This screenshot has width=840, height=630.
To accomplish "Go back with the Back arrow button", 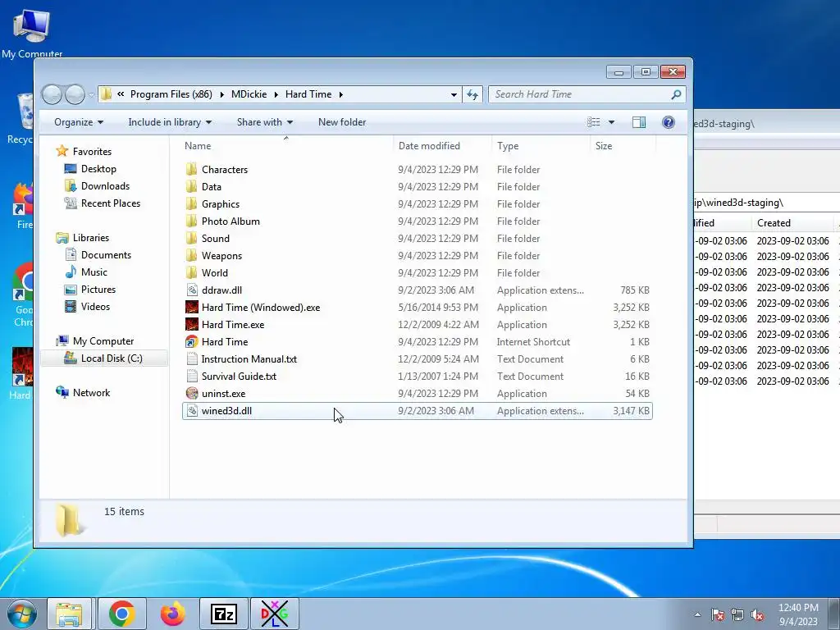I will [52, 95].
